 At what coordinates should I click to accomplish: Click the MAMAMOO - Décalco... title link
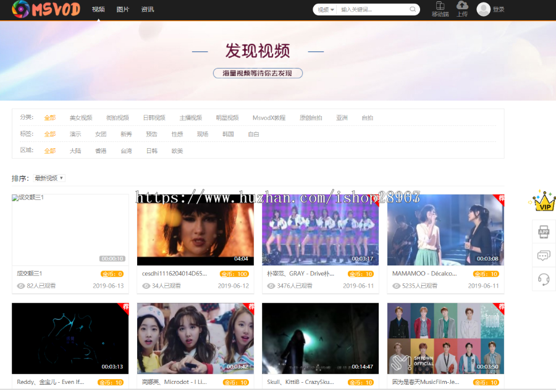coord(424,273)
